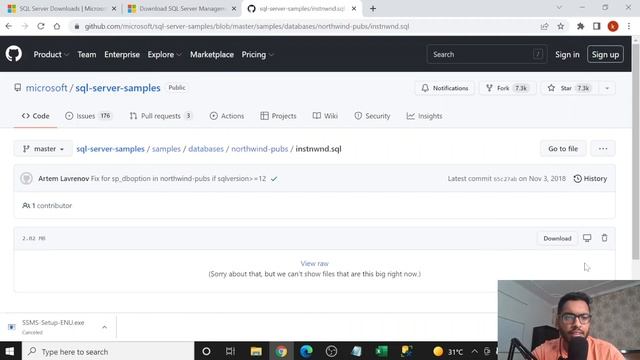Screen dimensions: 640x360
Task: Open the View raw link
Action: pyautogui.click(x=314, y=264)
